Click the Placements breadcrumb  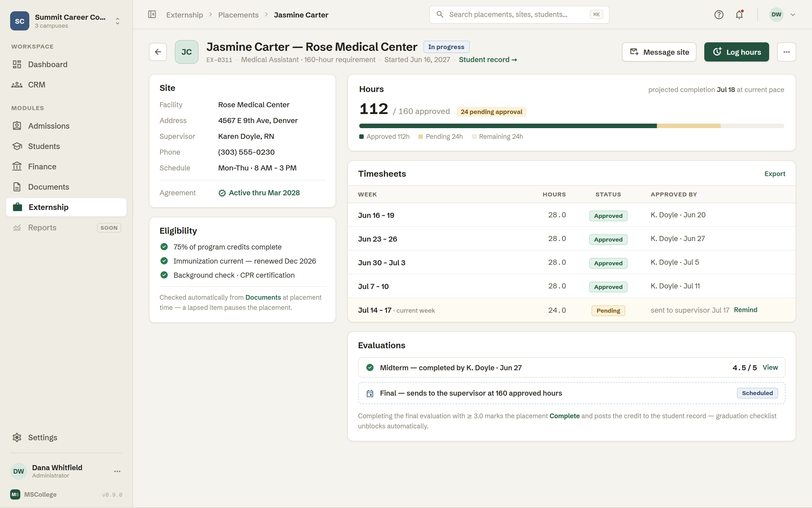[238, 15]
